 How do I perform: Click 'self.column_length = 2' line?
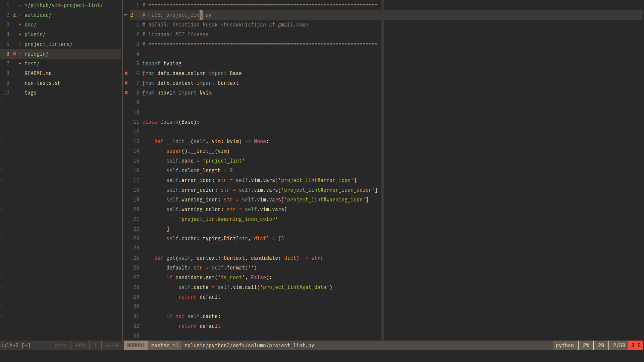pyautogui.click(x=200, y=171)
